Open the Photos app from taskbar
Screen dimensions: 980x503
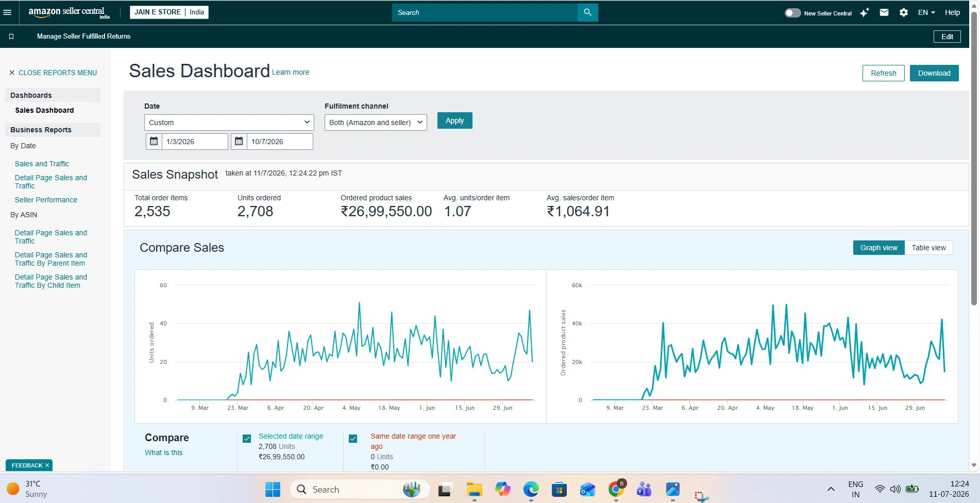[x=672, y=489]
